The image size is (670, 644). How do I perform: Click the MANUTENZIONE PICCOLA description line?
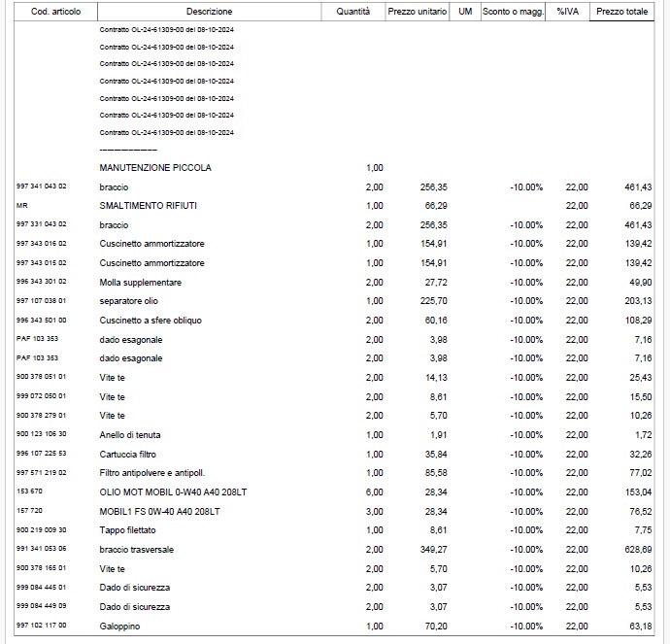coord(155,168)
